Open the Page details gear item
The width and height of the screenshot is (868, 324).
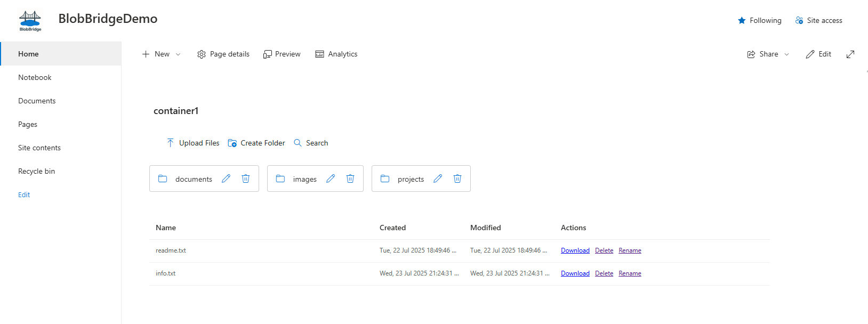[223, 54]
